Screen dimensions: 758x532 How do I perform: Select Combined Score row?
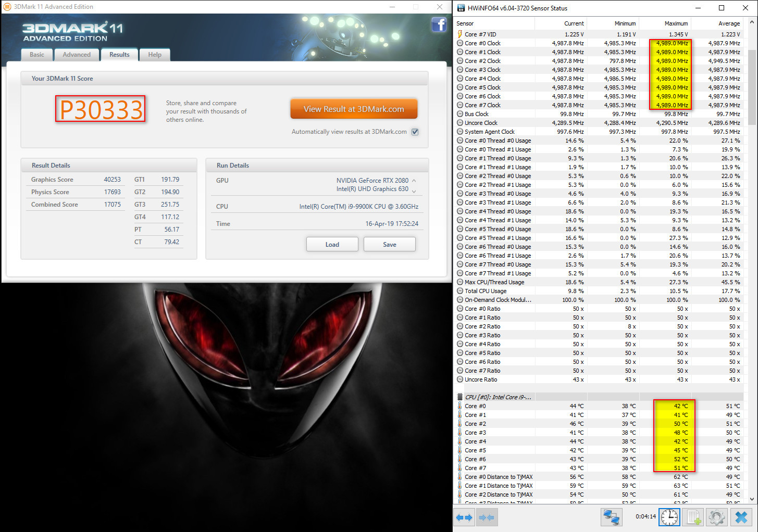76,205
